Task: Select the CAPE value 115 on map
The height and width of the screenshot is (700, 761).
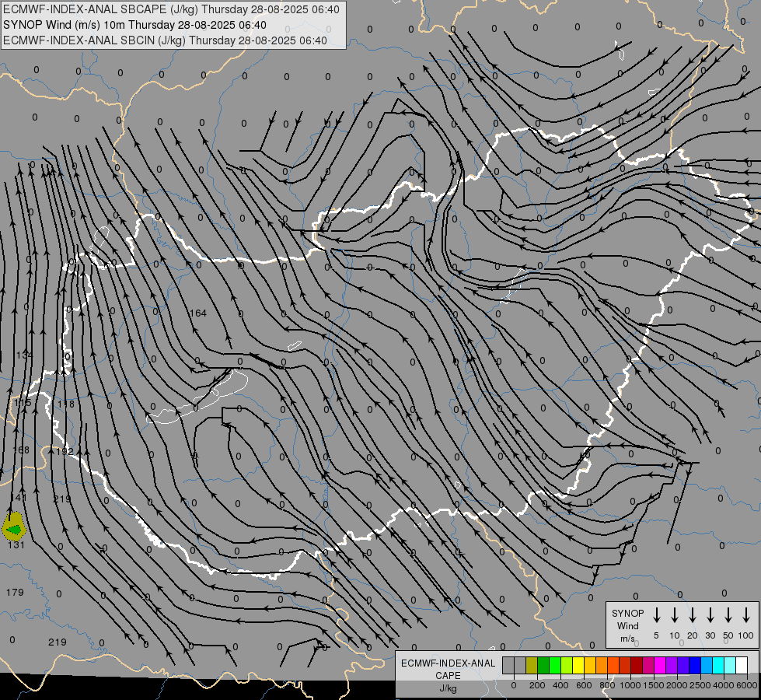Action: pos(23,403)
